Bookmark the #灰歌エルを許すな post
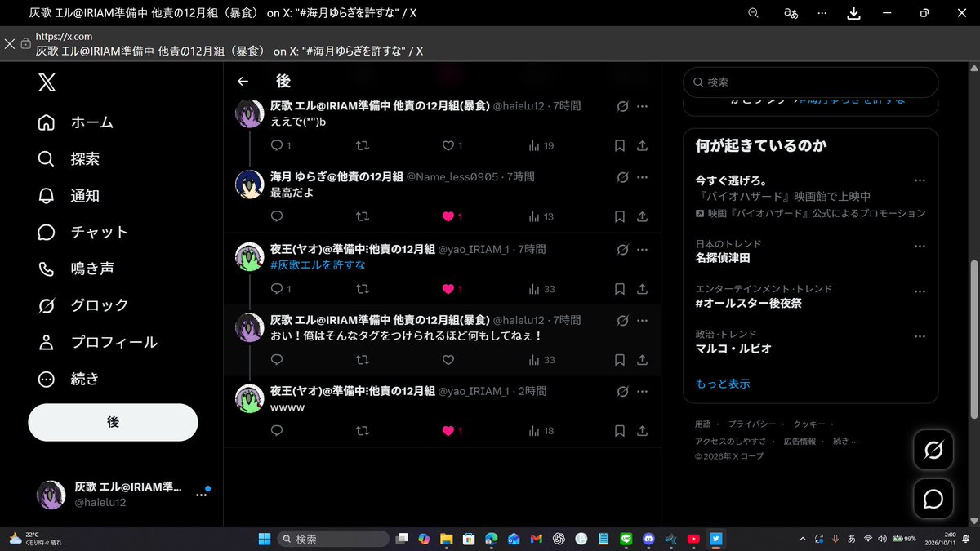 click(x=620, y=289)
